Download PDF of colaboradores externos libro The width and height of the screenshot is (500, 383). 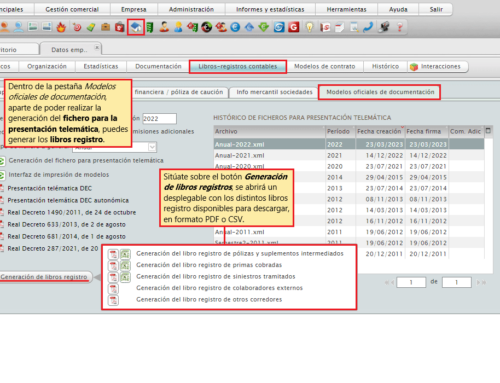pos(113,288)
